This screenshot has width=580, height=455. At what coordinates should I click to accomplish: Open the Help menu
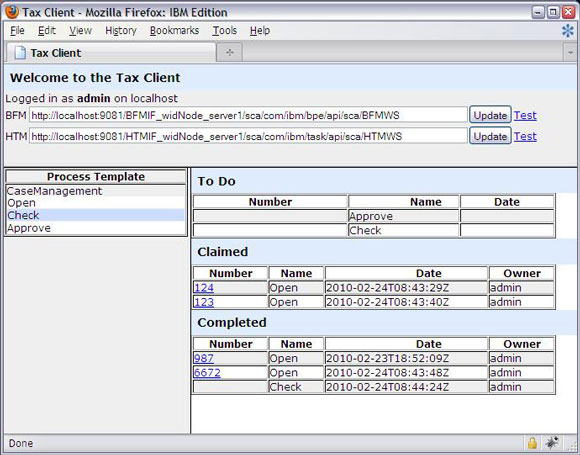260,31
